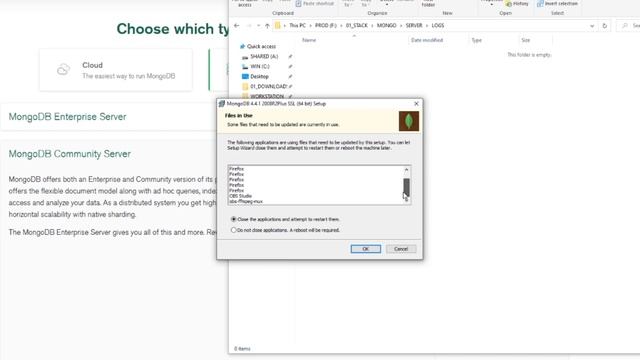This screenshot has height=360, width=640.
Task: Open SHARED (A:) drive in navigation pane
Action: (264, 56)
